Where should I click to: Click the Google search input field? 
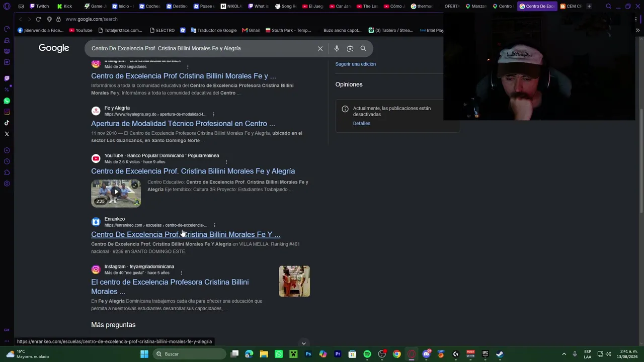[x=201, y=48]
